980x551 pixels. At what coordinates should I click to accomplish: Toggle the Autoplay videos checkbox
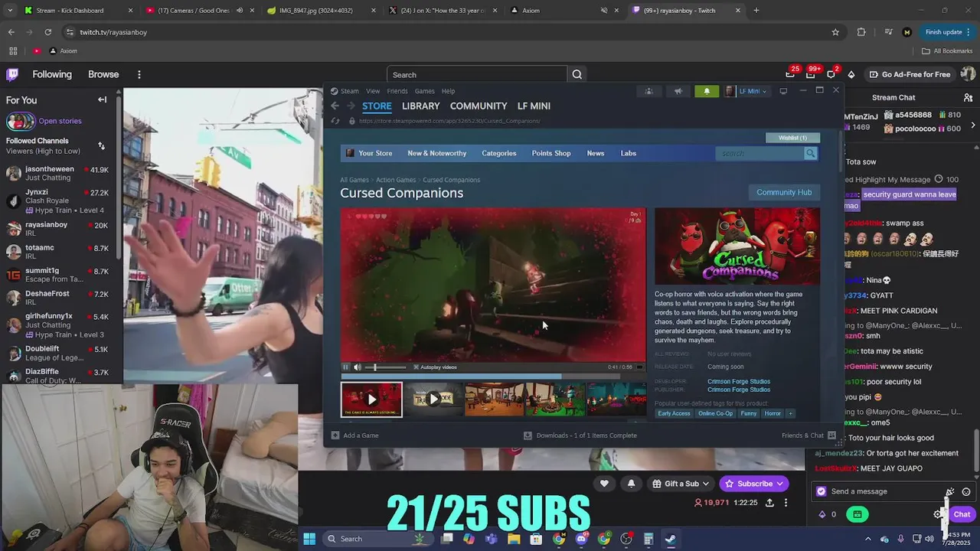[x=416, y=367]
